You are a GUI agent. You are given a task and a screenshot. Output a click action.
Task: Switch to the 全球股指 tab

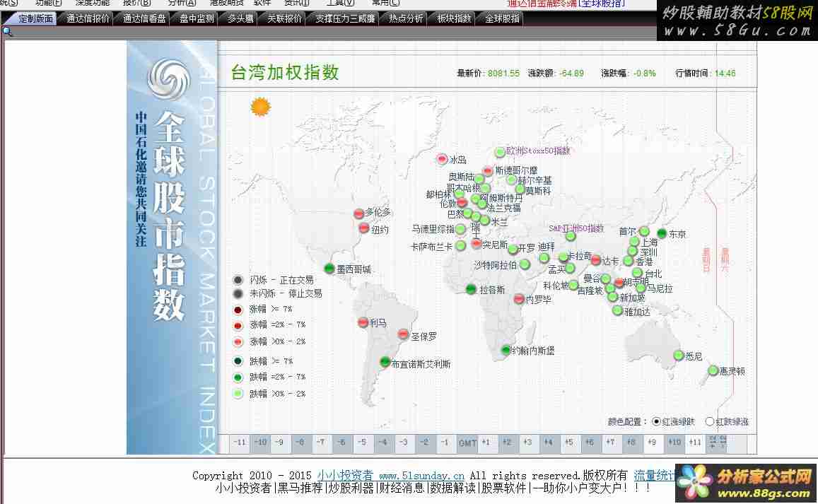pyautogui.click(x=502, y=19)
